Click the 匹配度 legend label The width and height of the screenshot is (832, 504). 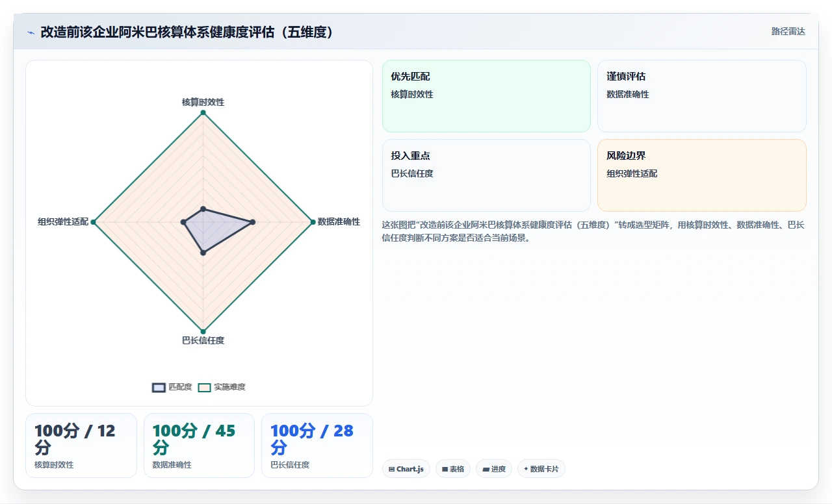click(180, 387)
